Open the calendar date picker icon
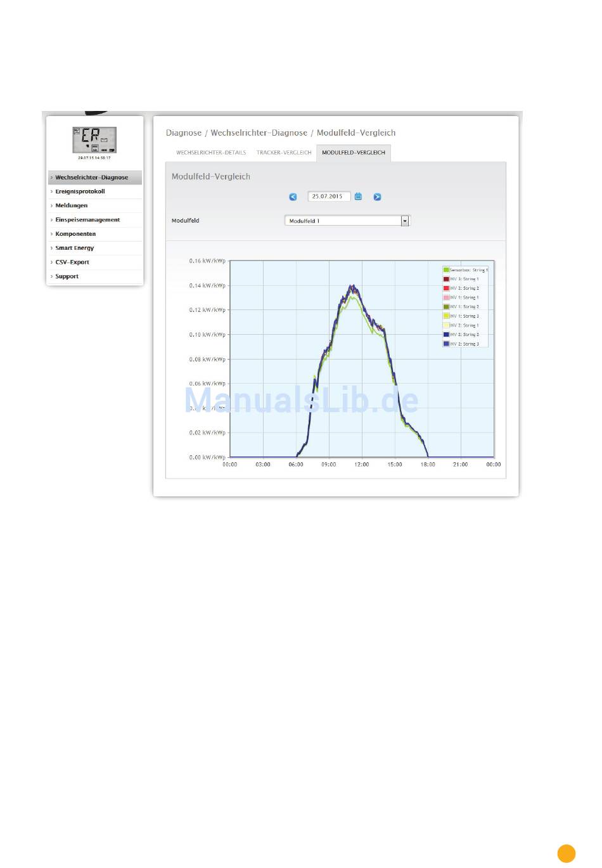 (358, 197)
